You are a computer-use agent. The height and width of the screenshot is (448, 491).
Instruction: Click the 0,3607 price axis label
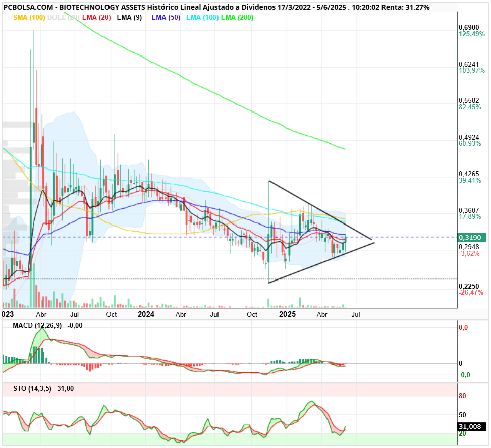point(469,210)
